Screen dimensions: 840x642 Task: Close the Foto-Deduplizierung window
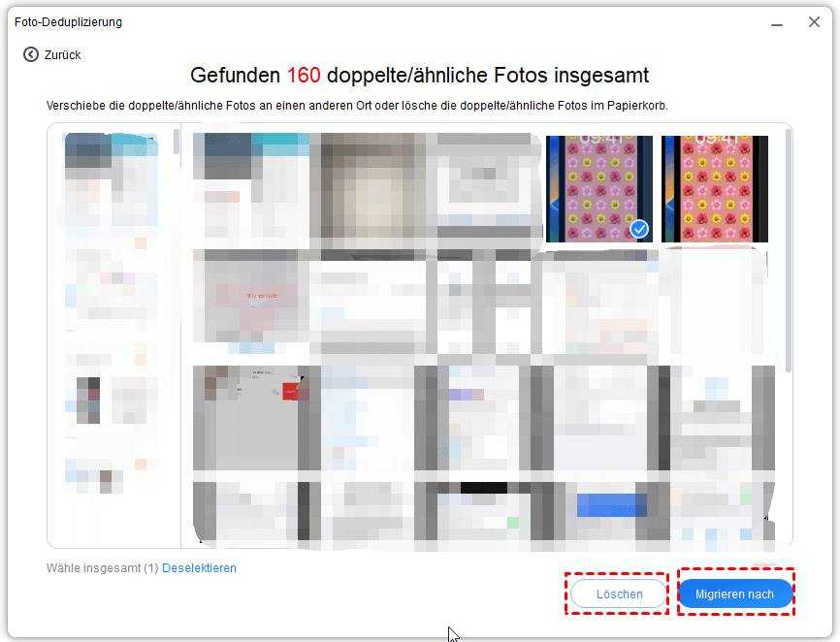(x=814, y=21)
